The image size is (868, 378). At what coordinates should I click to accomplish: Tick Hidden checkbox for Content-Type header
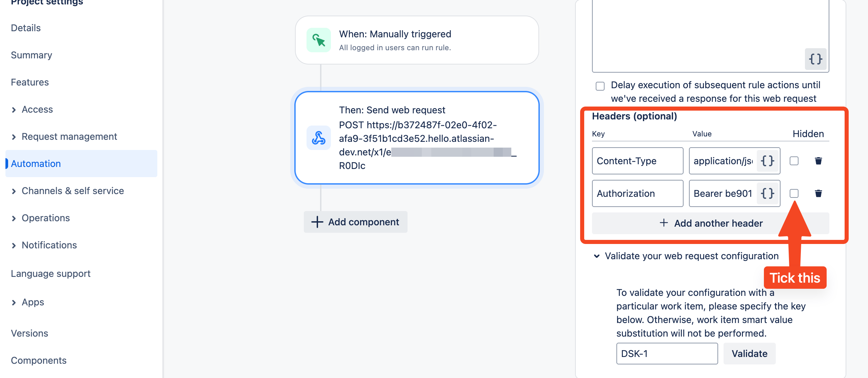click(794, 161)
